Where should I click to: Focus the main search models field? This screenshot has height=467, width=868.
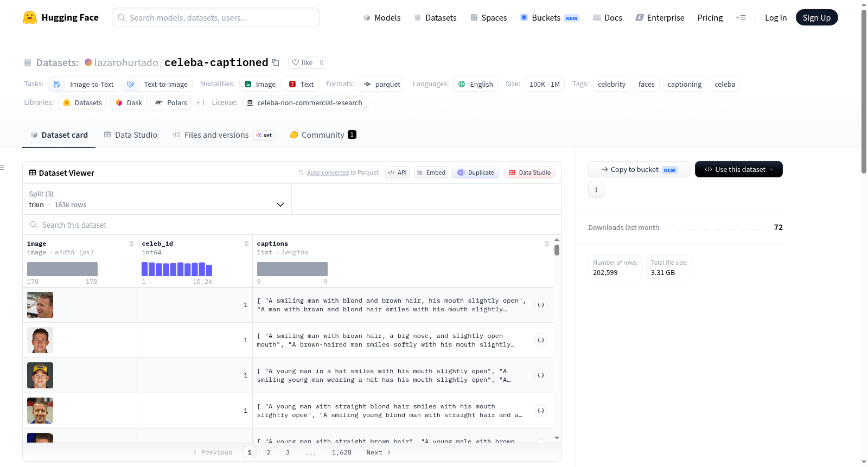pyautogui.click(x=216, y=17)
